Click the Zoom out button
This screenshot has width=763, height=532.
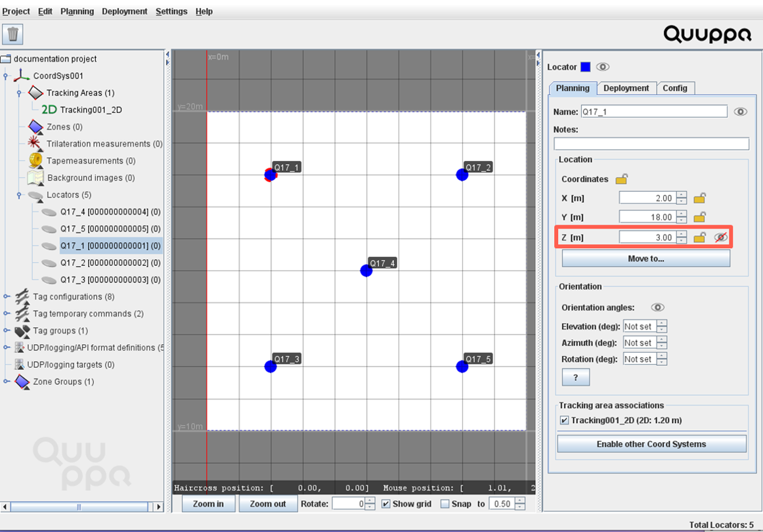click(268, 504)
